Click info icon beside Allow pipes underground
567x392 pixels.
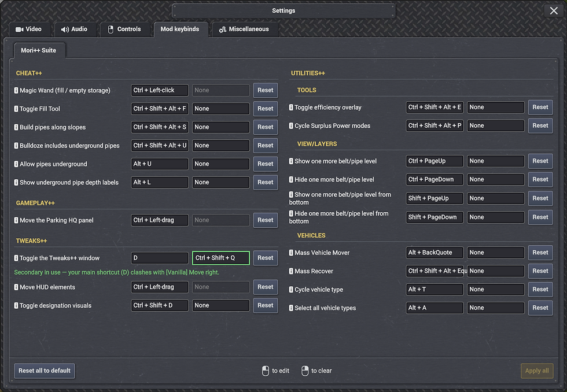[x=16, y=164]
